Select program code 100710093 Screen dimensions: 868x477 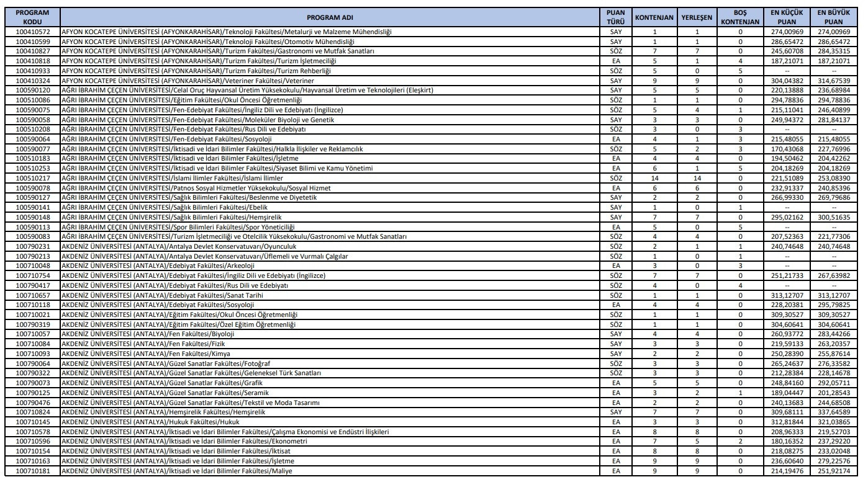pyautogui.click(x=32, y=354)
